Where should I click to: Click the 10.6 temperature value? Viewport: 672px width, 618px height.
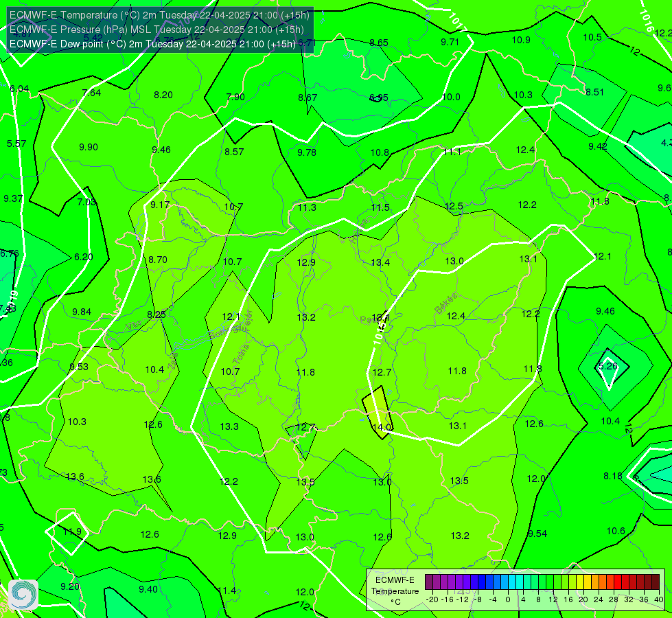click(x=616, y=531)
